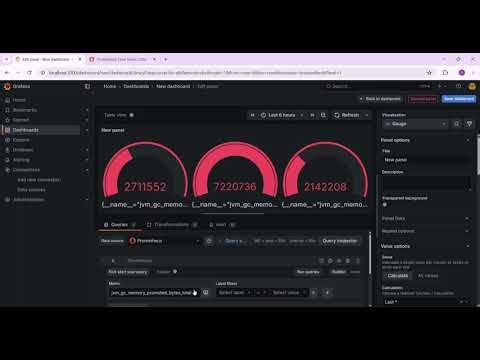Click the blue Save dashboard button
The width and height of the screenshot is (480, 360).
pos(459,99)
